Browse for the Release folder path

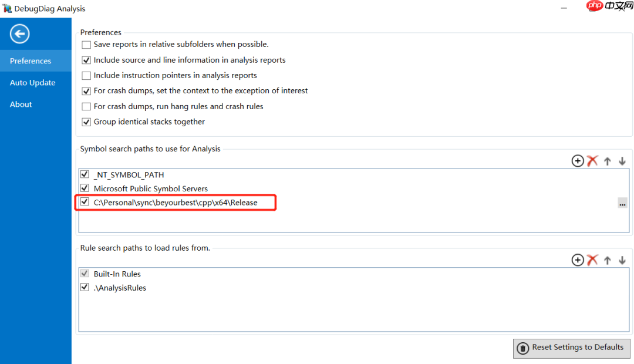click(x=622, y=203)
